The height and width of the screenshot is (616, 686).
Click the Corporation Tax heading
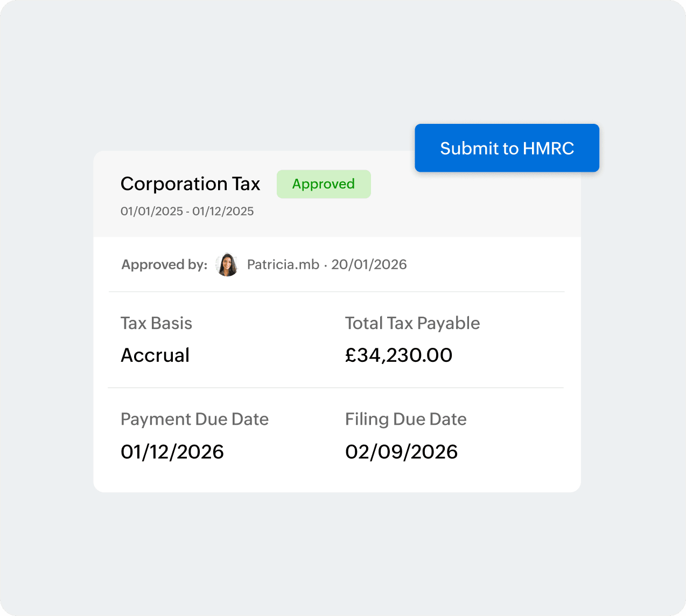(x=191, y=184)
